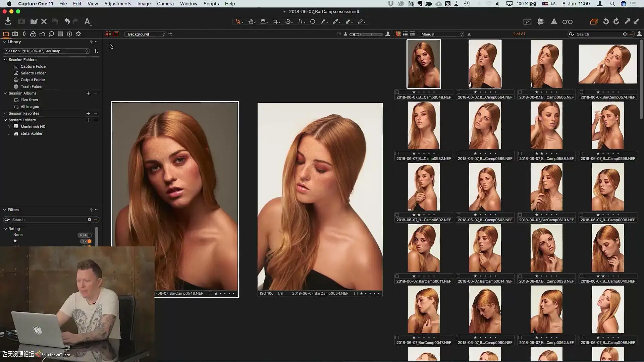Select the Pan hand tool
Screen dimensions: 644x362
click(x=251, y=21)
